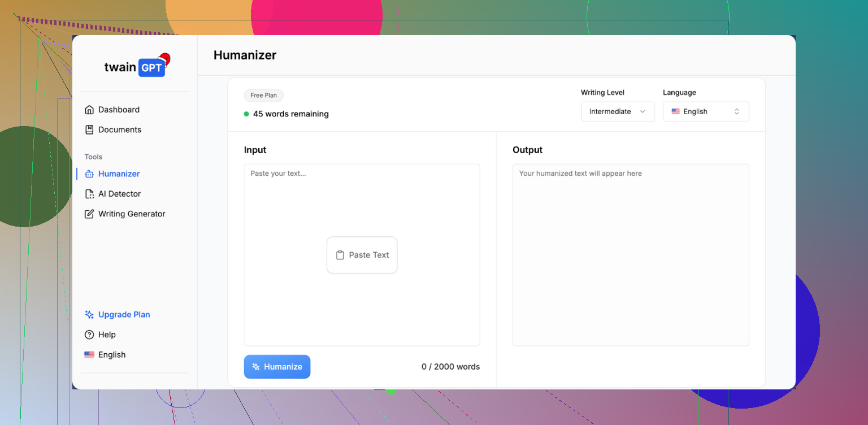Click the Documents book icon

point(89,130)
